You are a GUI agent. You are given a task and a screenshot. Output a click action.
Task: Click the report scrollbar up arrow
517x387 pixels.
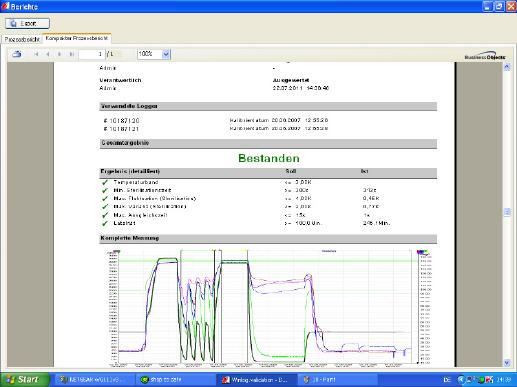[x=507, y=67]
